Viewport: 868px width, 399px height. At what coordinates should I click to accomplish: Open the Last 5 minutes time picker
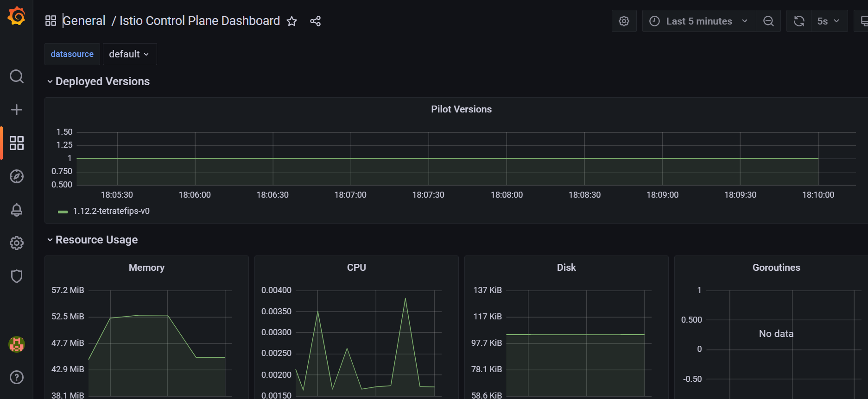tap(699, 21)
